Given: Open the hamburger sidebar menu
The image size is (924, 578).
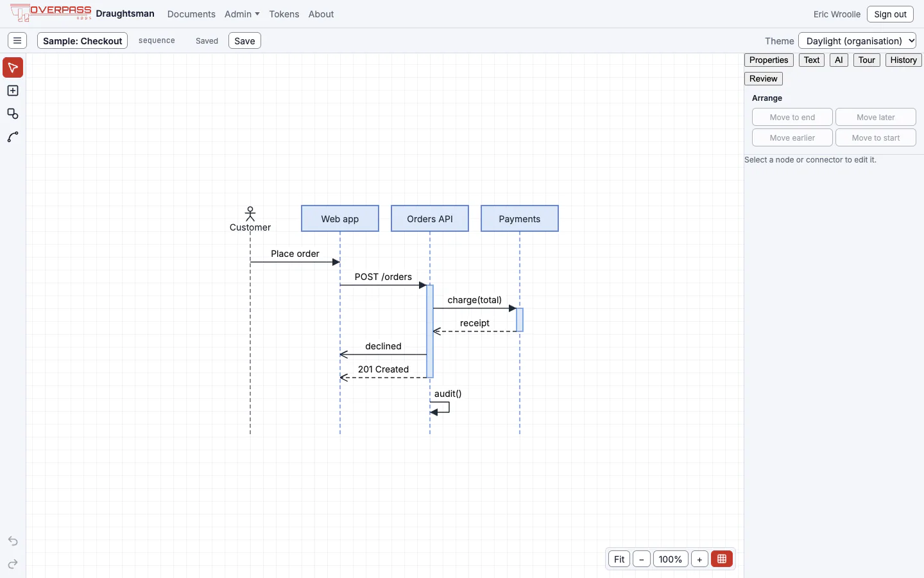Looking at the screenshot, I should [x=17, y=40].
